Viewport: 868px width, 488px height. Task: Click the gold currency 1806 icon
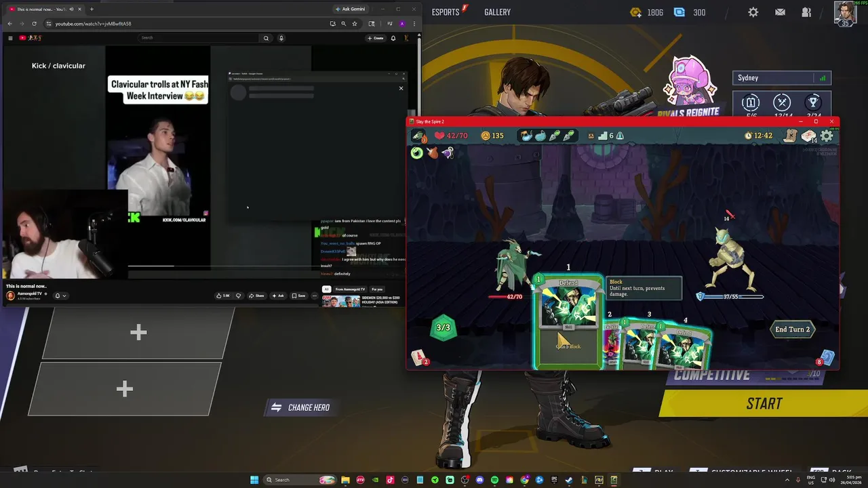coord(635,12)
